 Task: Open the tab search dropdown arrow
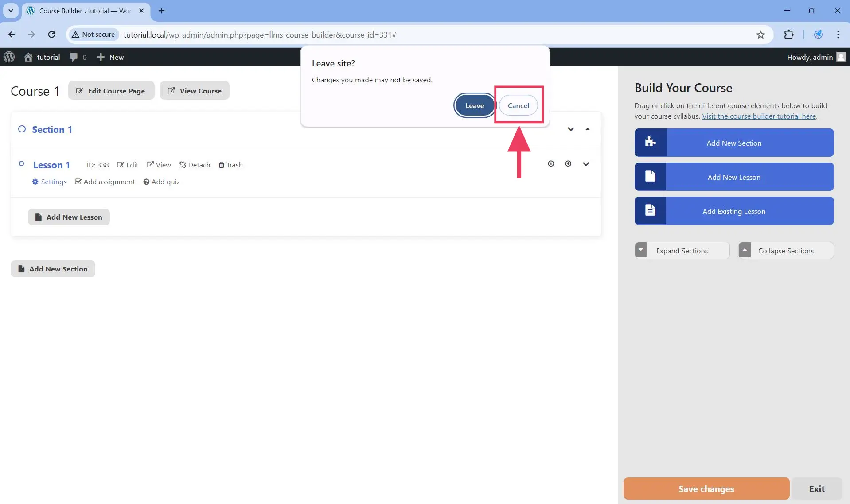11,11
